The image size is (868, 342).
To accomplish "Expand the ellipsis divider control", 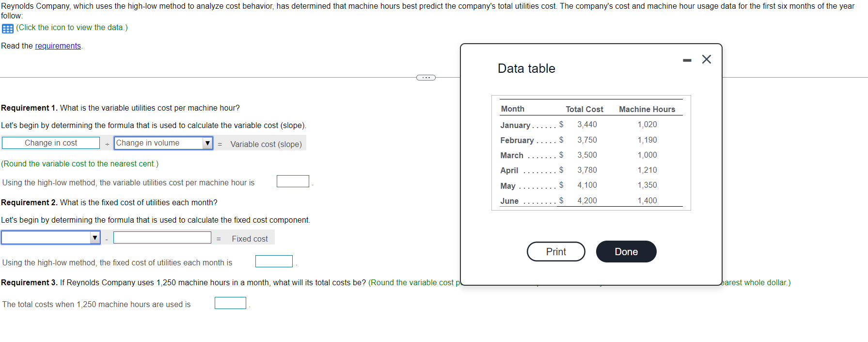I will 426,77.
